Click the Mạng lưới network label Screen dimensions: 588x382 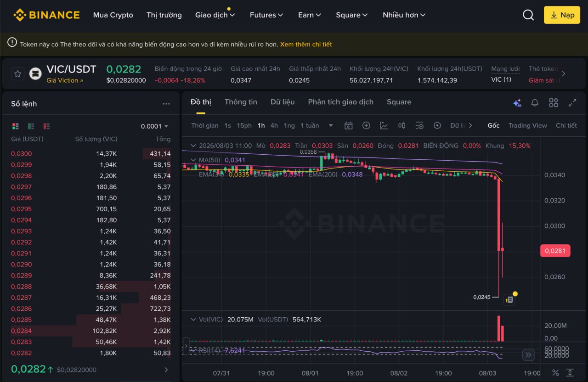click(x=505, y=69)
